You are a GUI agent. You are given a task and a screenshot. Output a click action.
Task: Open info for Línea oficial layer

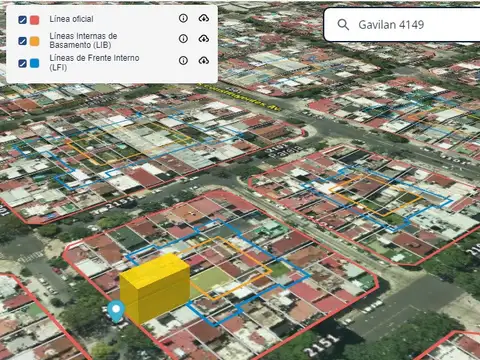pyautogui.click(x=183, y=18)
